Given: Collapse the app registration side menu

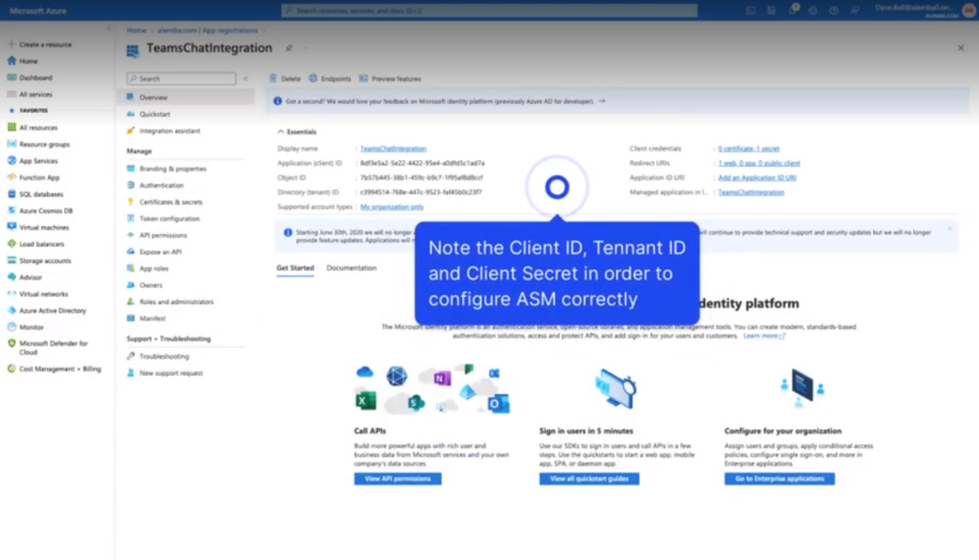Looking at the screenshot, I should (x=245, y=79).
